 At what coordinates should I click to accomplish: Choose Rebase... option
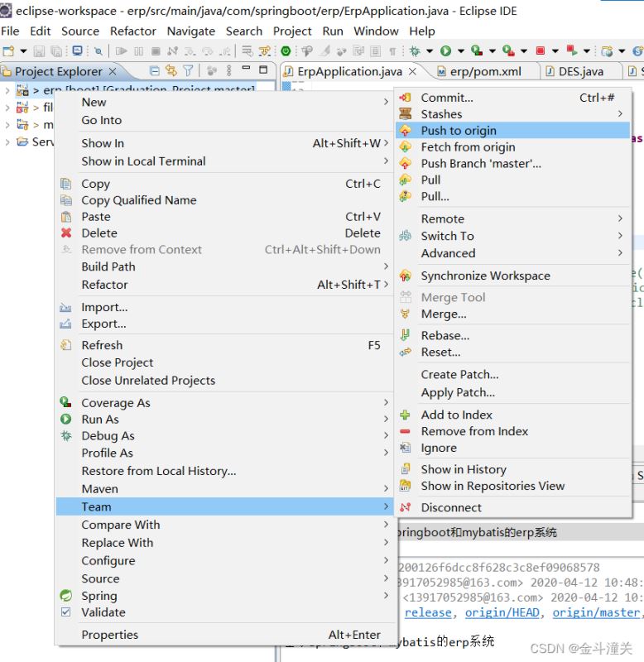click(513, 336)
